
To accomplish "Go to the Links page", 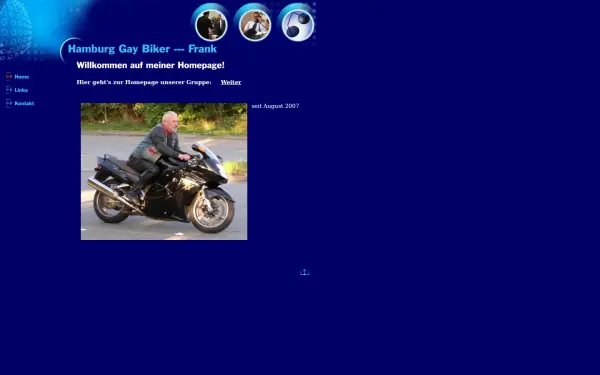I will point(21,90).
